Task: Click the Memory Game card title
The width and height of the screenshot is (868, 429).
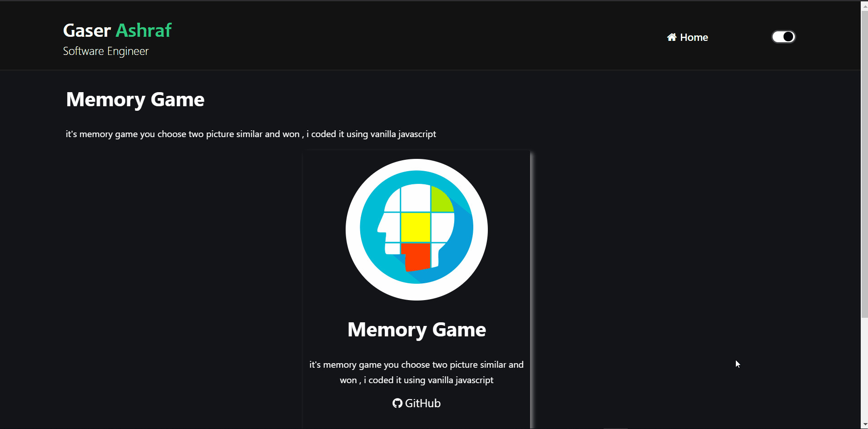Action: (416, 330)
